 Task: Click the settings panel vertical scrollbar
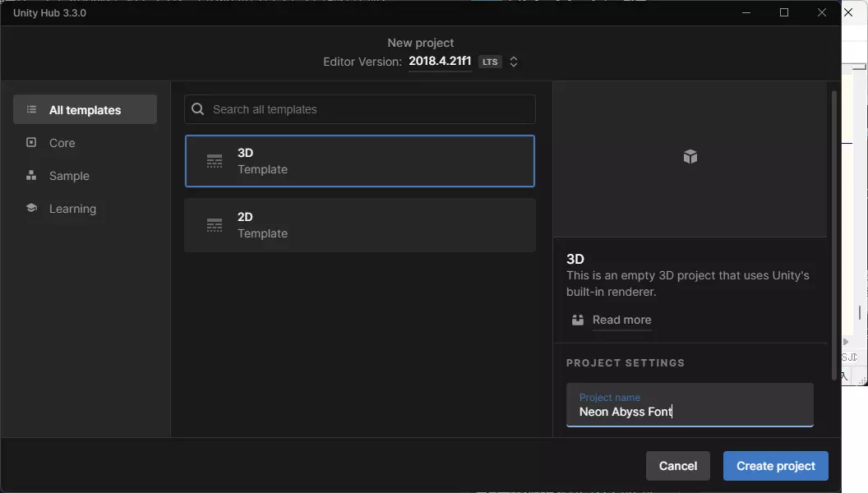pos(834,234)
